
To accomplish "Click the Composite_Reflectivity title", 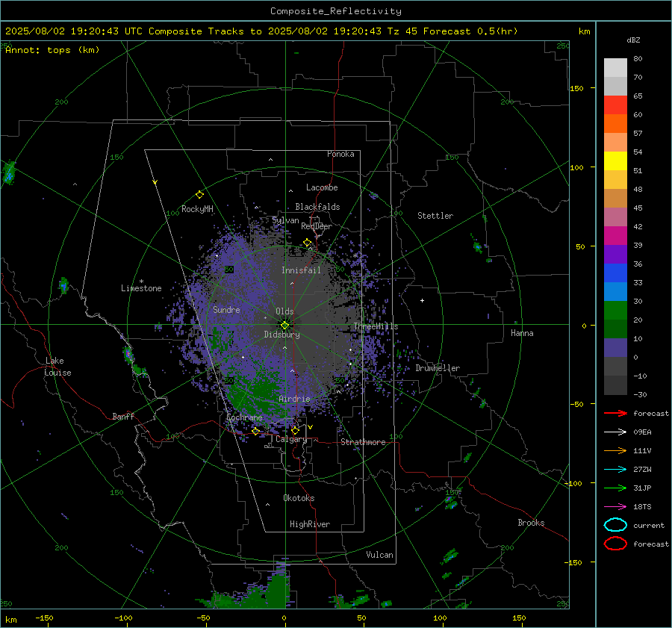I will [336, 11].
